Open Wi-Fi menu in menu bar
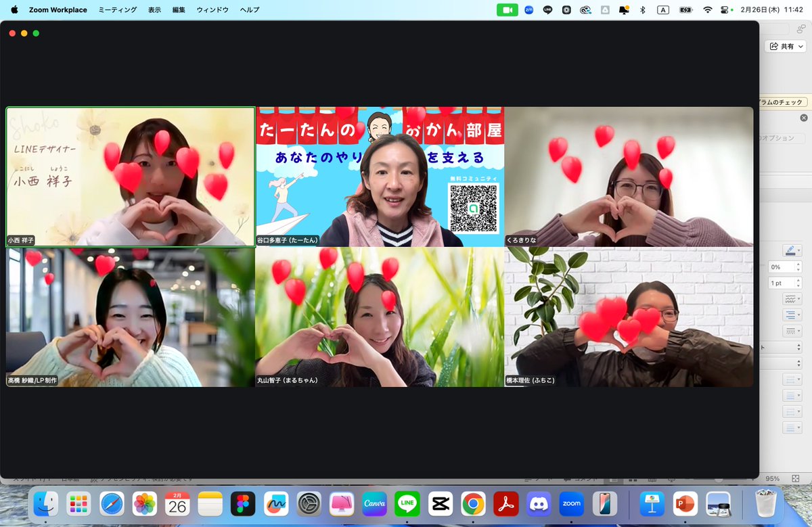Screen dimensions: 812x527 (708, 9)
